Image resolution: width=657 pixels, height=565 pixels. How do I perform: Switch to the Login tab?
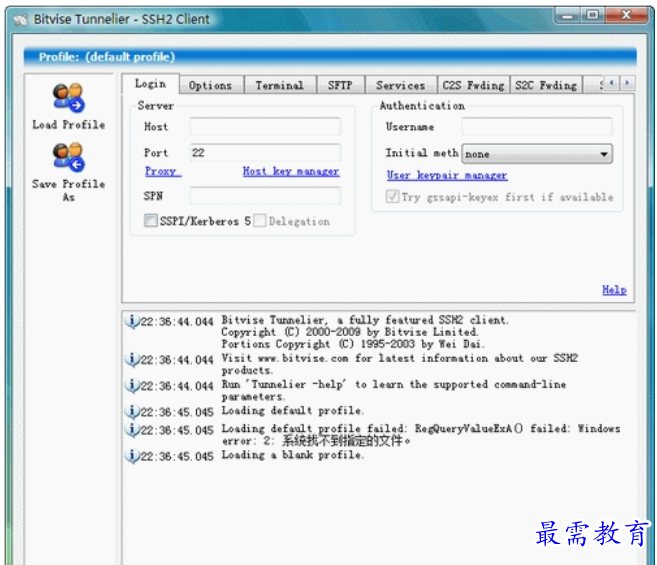[x=150, y=84]
